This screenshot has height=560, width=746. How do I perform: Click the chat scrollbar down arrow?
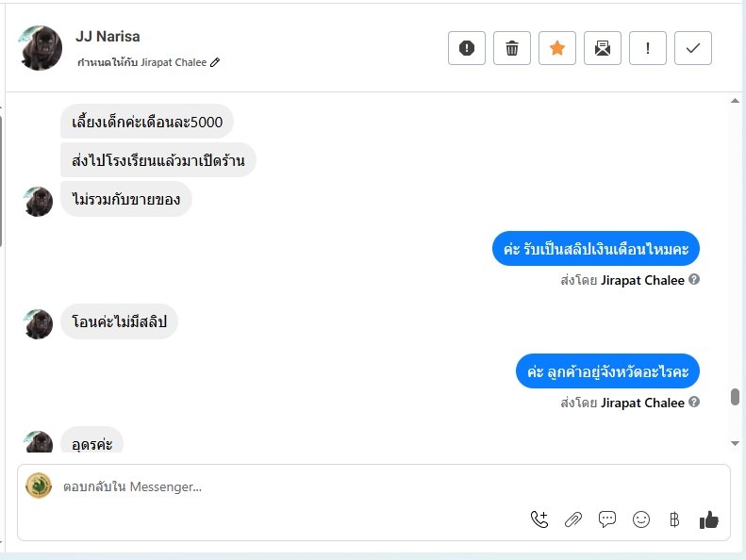point(735,443)
